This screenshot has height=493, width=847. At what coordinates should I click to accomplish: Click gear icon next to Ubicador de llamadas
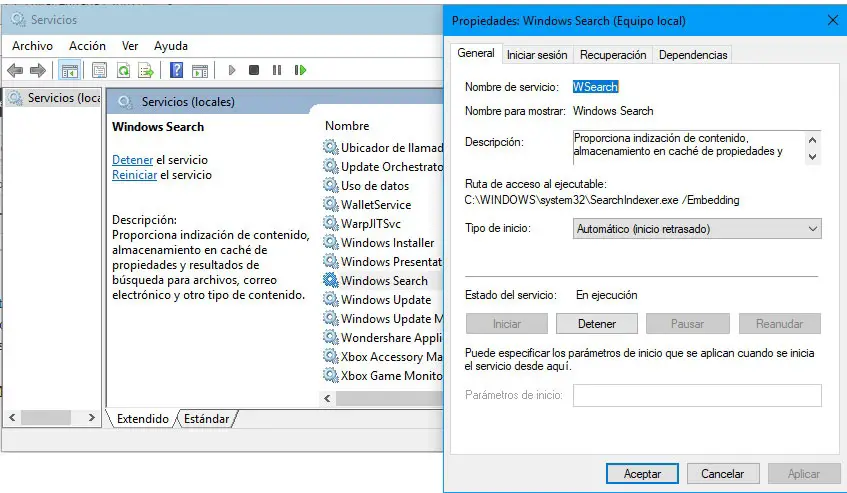pos(331,147)
